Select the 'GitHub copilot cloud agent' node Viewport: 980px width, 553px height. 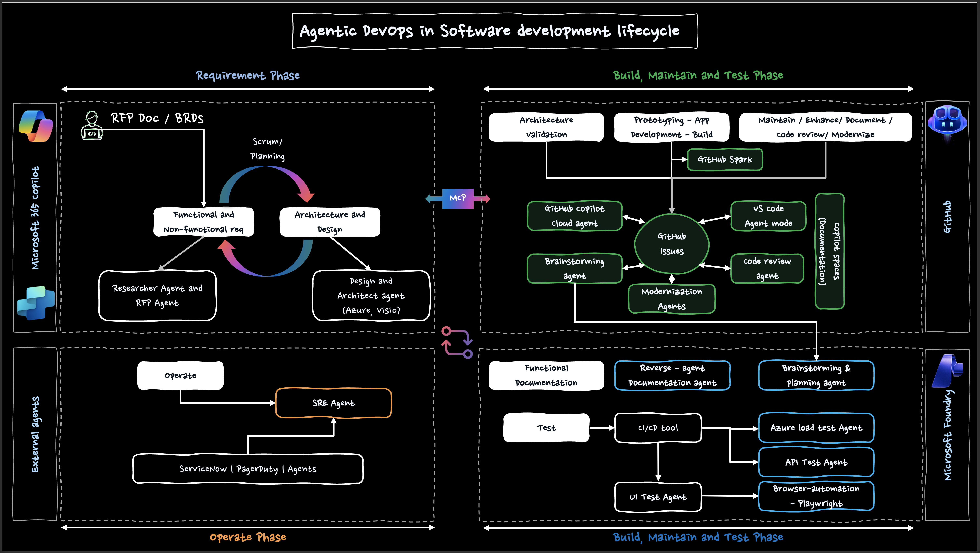click(x=574, y=216)
